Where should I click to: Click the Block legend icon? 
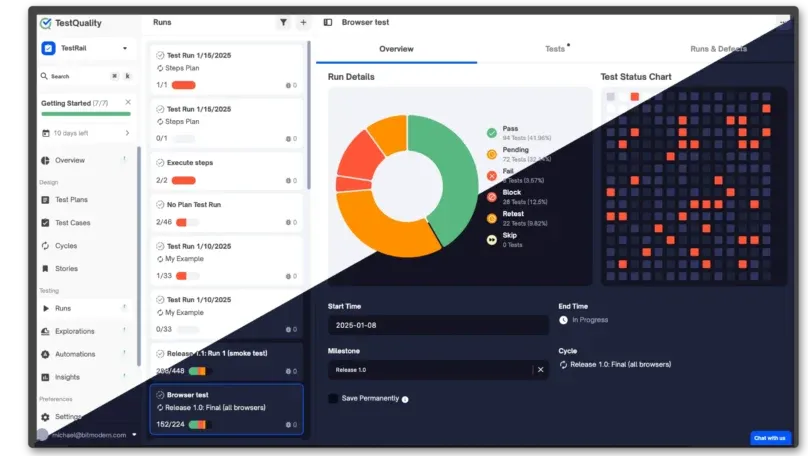pos(492,197)
